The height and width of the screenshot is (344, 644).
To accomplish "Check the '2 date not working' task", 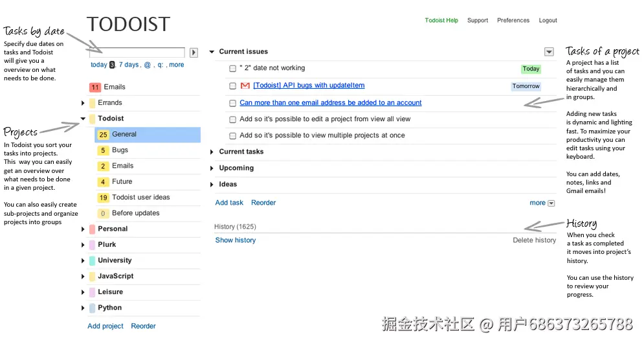I will click(x=232, y=68).
